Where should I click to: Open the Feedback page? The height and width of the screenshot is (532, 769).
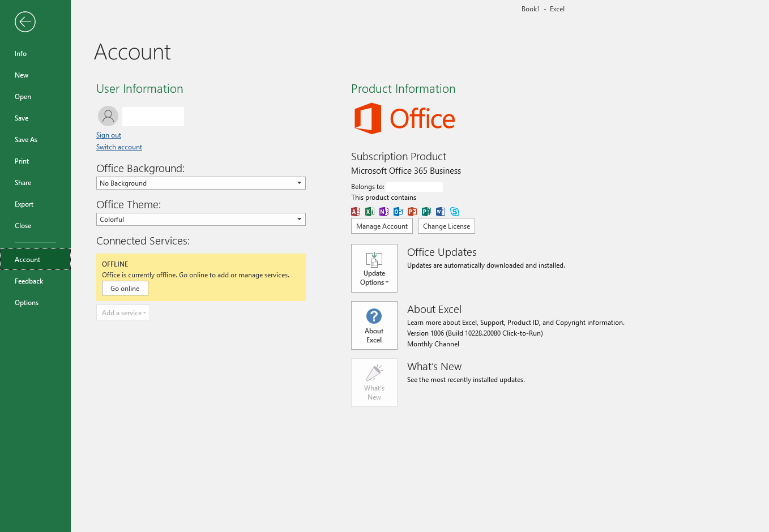point(35,281)
